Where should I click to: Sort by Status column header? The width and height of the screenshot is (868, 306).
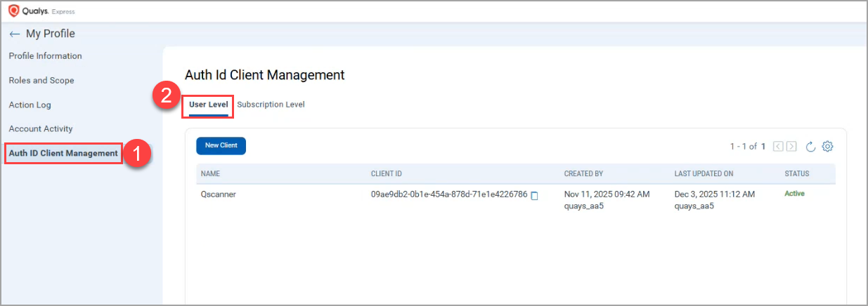[796, 173]
